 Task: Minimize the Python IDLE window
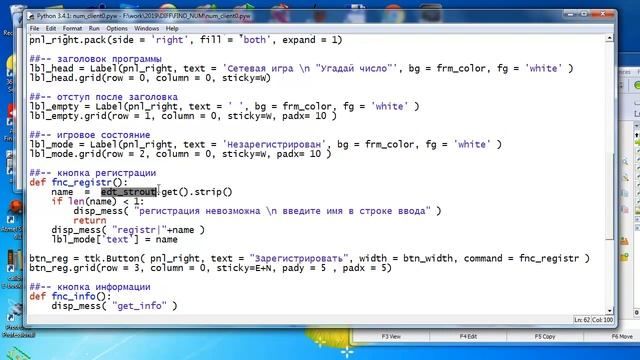pos(570,14)
